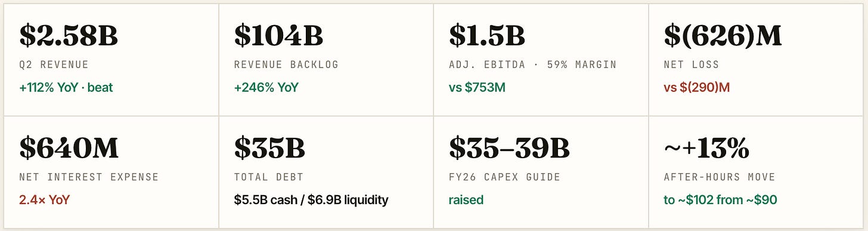The image size is (868, 231).
Task: Click the $5.5B cash / $6.9B liquidity text
Action: click(x=311, y=200)
